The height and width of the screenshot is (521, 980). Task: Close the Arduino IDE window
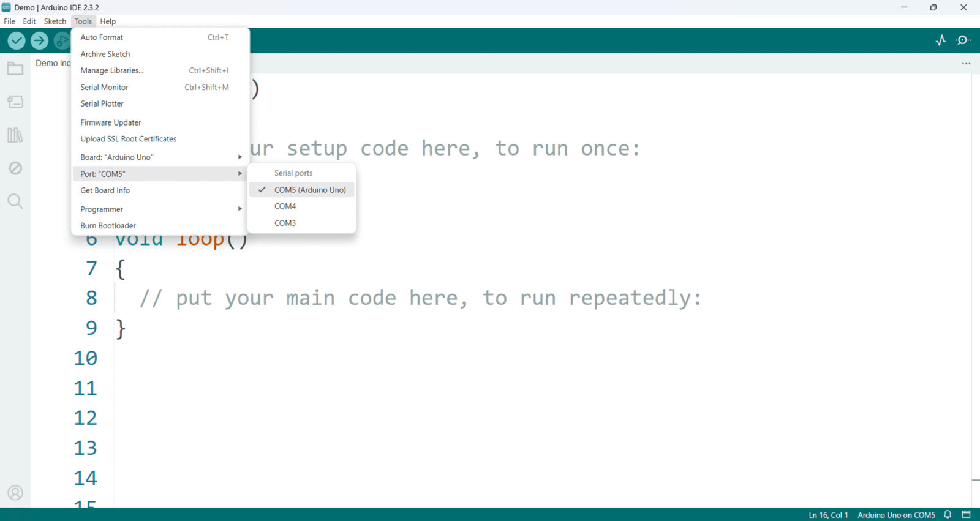963,7
